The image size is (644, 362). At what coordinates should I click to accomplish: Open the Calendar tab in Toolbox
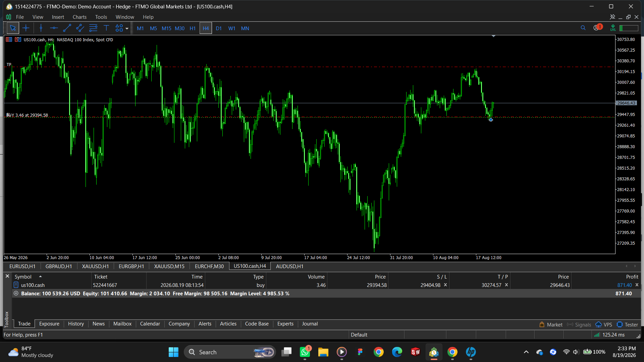150,324
